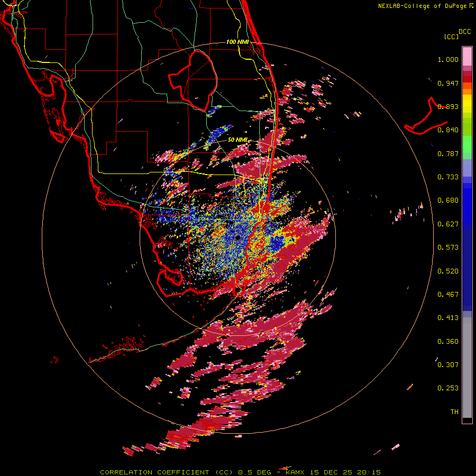Pick the bright green swatch on the color bar
This screenshot has width=476, height=476.
(467, 144)
